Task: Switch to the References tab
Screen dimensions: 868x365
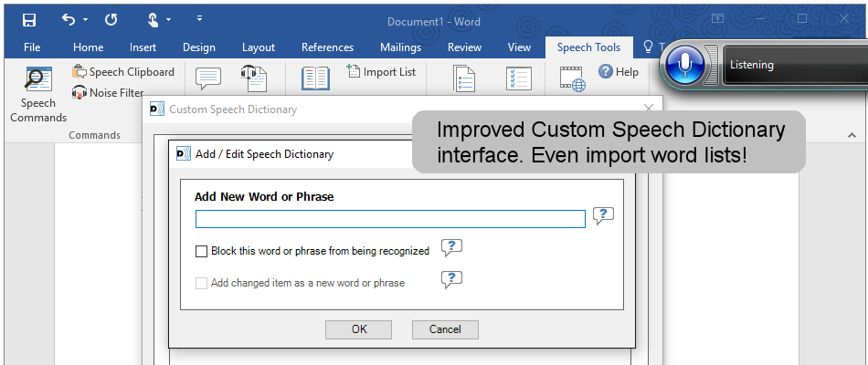Action: (x=327, y=47)
